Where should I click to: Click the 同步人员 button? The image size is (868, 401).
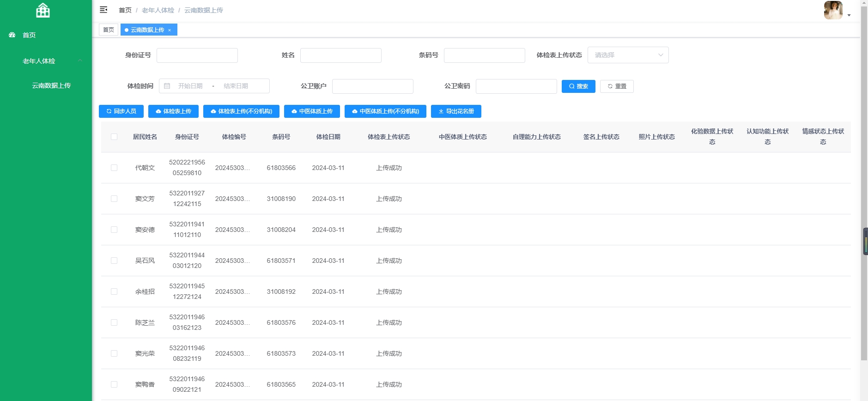(121, 111)
